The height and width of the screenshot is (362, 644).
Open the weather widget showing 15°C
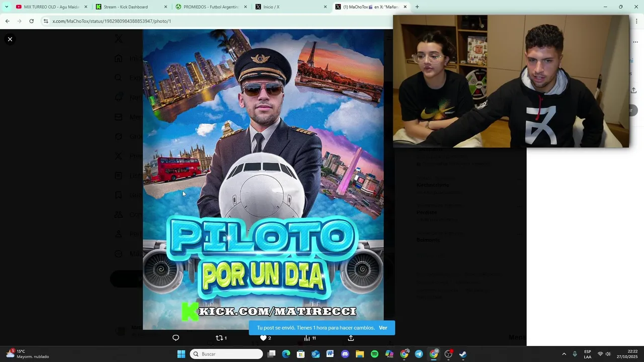(28, 354)
